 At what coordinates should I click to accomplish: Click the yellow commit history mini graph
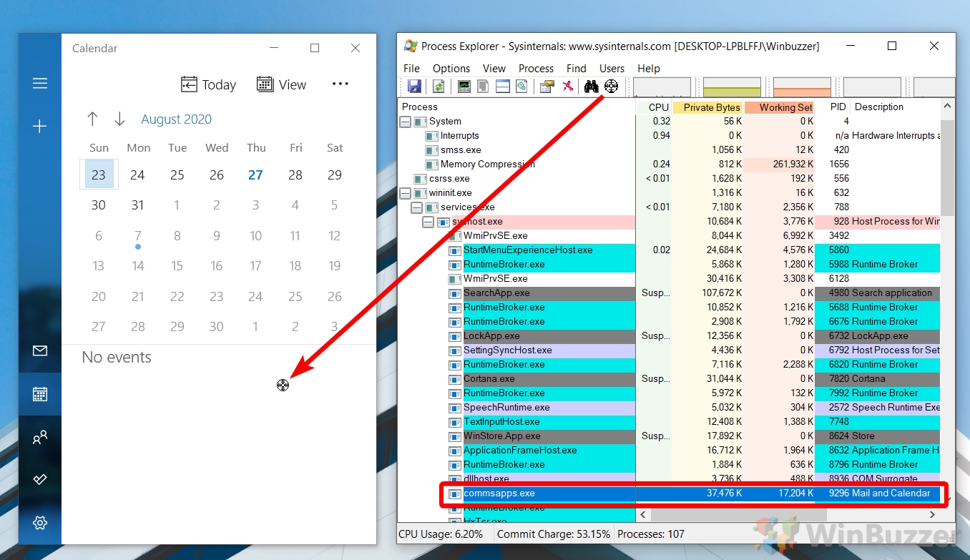point(732,87)
